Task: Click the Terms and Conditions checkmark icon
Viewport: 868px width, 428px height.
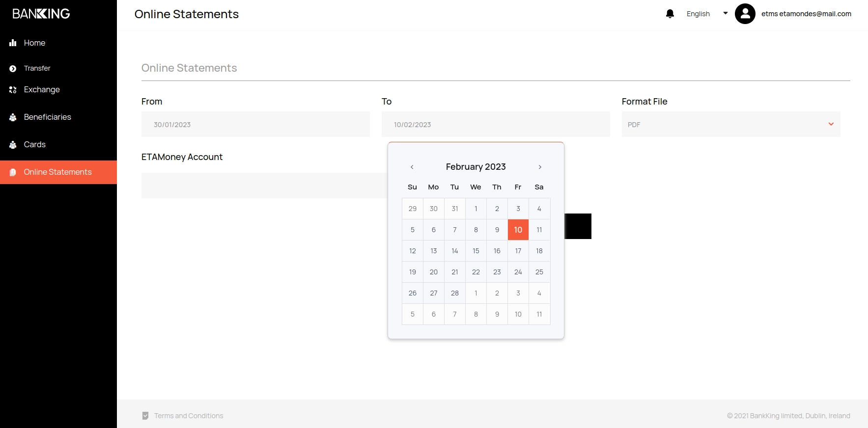Action: point(145,416)
